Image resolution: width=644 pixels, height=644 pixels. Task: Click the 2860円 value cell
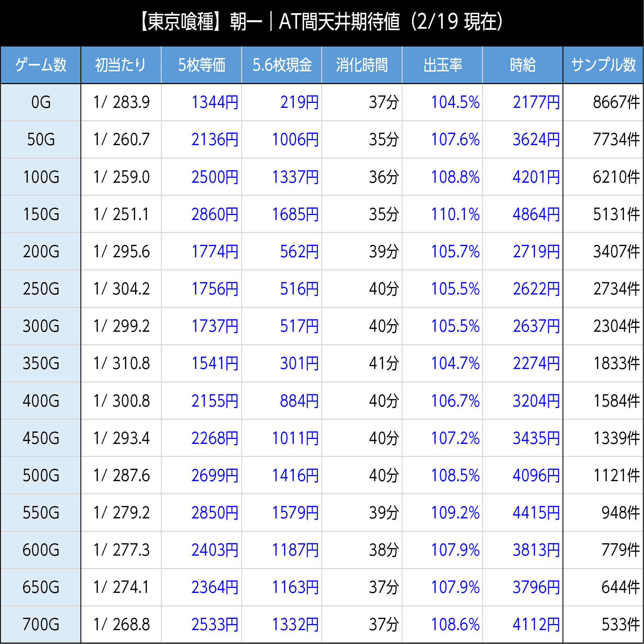pyautogui.click(x=202, y=214)
